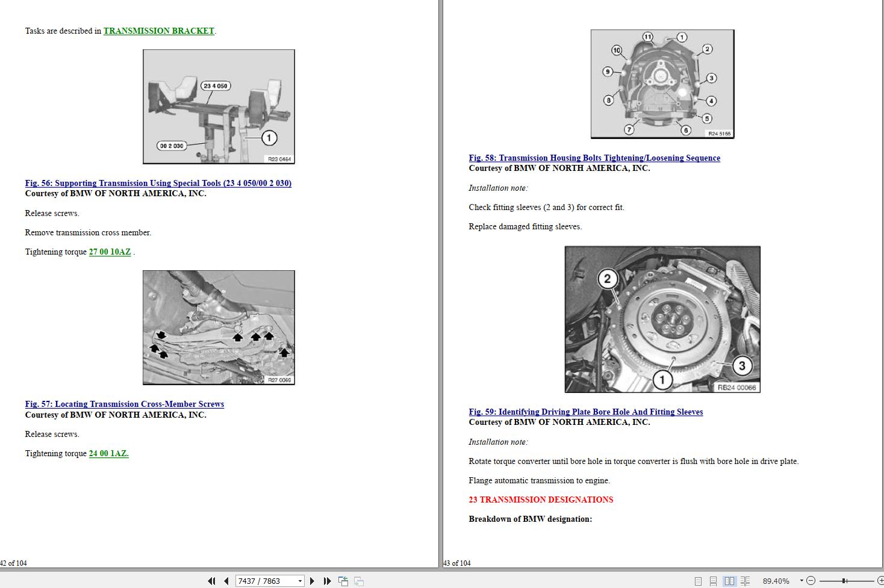Click the zoom in plus icon

point(880,581)
